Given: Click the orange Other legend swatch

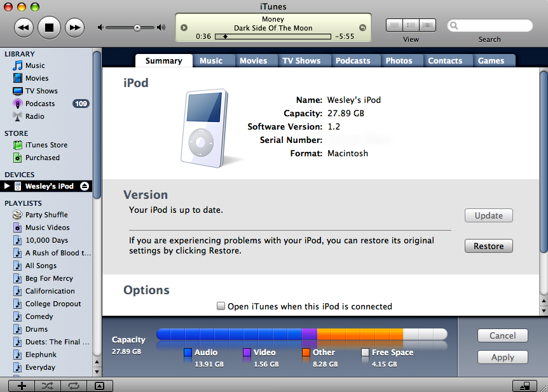Looking at the screenshot, I should 306,352.
